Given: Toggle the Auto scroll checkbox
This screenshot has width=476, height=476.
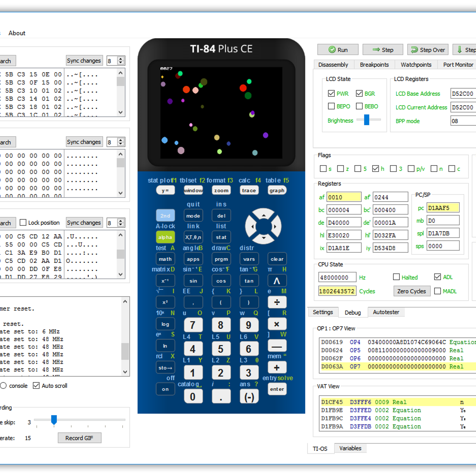Looking at the screenshot, I should (x=36, y=386).
